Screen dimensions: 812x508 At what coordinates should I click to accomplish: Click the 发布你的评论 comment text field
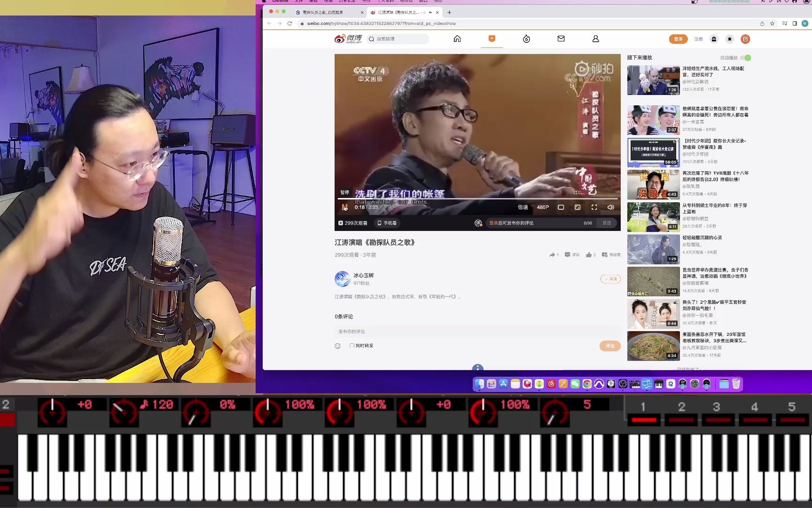pyautogui.click(x=477, y=332)
